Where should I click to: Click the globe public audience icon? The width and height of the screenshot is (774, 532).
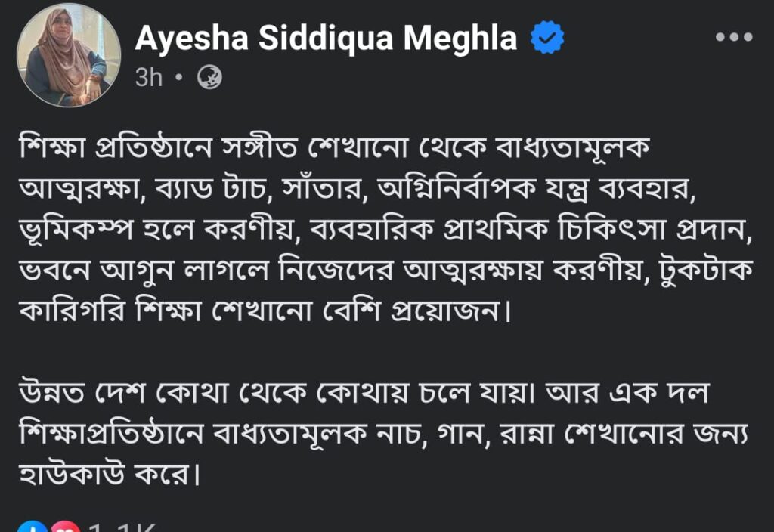coord(209,77)
